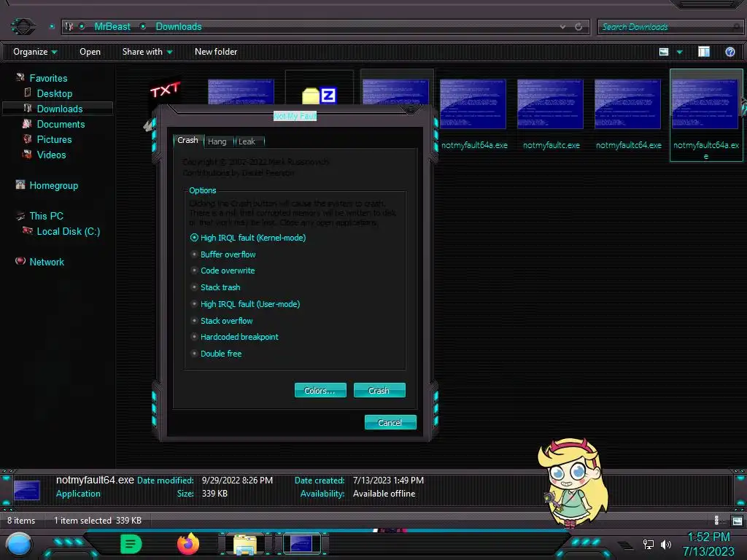This screenshot has height=560, width=747.
Task: Click the Date modified value 9/29/2022 8:26 PM
Action: tap(237, 480)
